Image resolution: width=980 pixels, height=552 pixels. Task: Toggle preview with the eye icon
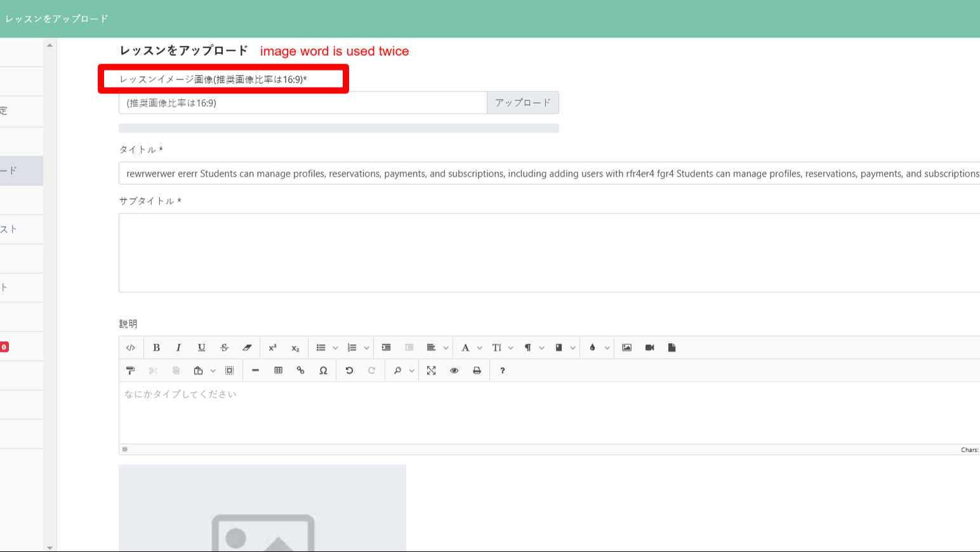coord(454,370)
